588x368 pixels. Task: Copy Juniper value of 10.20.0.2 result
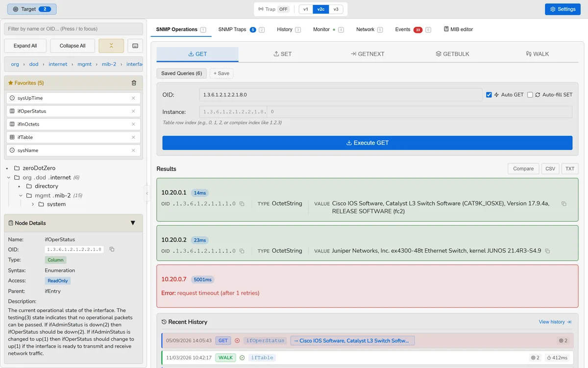tap(547, 251)
